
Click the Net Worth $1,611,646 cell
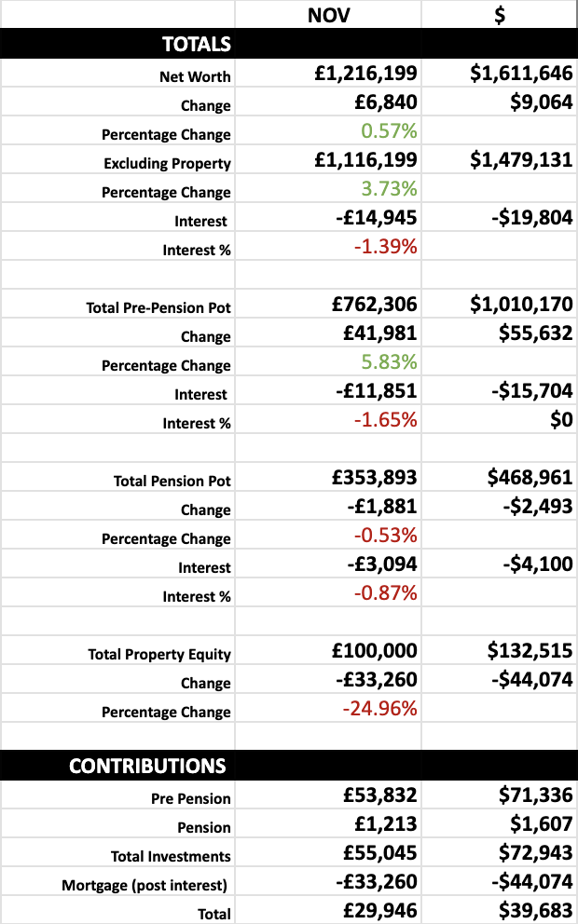[x=521, y=74]
